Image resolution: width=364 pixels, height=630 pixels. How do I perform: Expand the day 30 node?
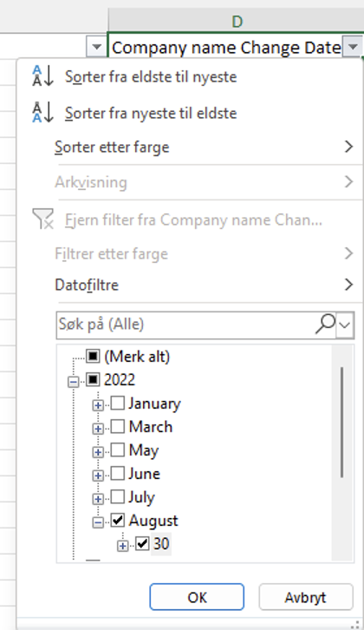pyautogui.click(x=123, y=546)
